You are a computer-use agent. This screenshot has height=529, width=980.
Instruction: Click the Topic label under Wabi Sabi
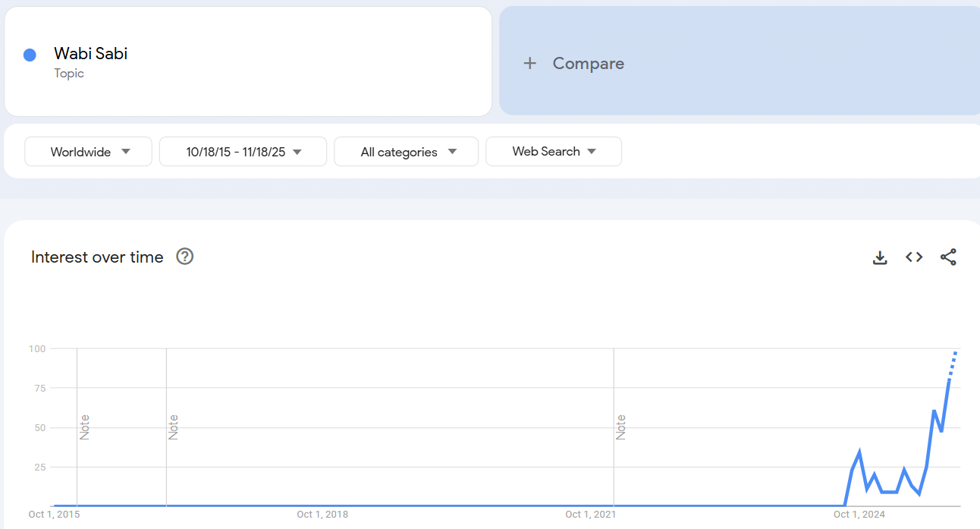pyautogui.click(x=69, y=74)
